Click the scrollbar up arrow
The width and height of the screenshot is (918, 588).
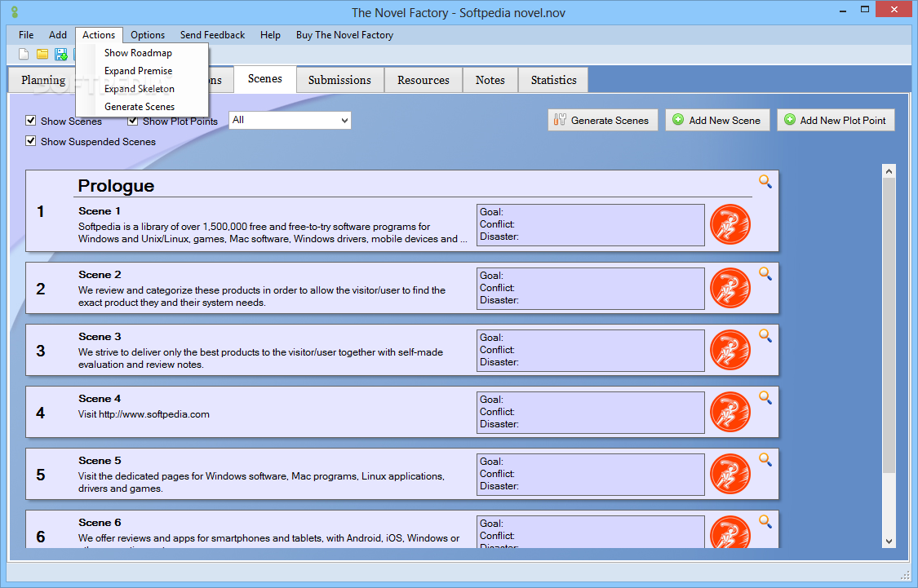[x=889, y=171]
